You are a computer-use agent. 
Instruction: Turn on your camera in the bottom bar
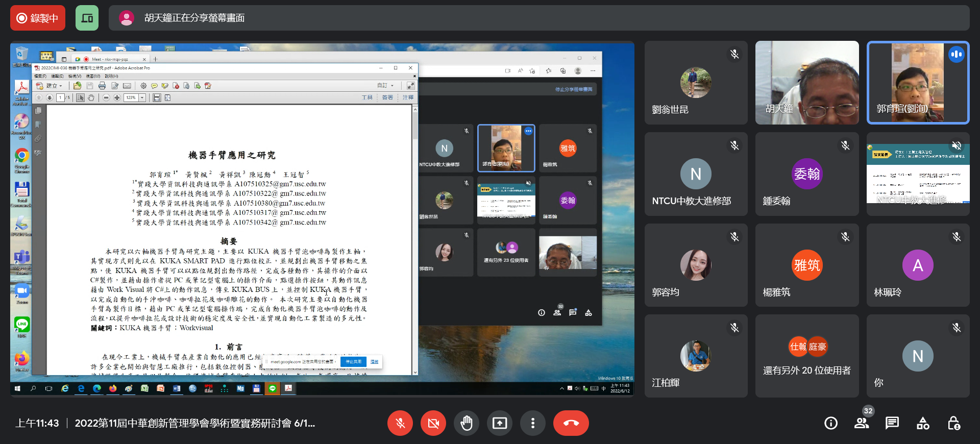433,423
